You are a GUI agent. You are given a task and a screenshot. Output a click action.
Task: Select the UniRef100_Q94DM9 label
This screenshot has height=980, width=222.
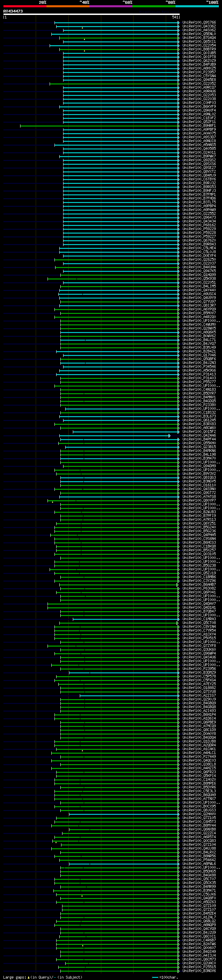pyautogui.click(x=199, y=466)
